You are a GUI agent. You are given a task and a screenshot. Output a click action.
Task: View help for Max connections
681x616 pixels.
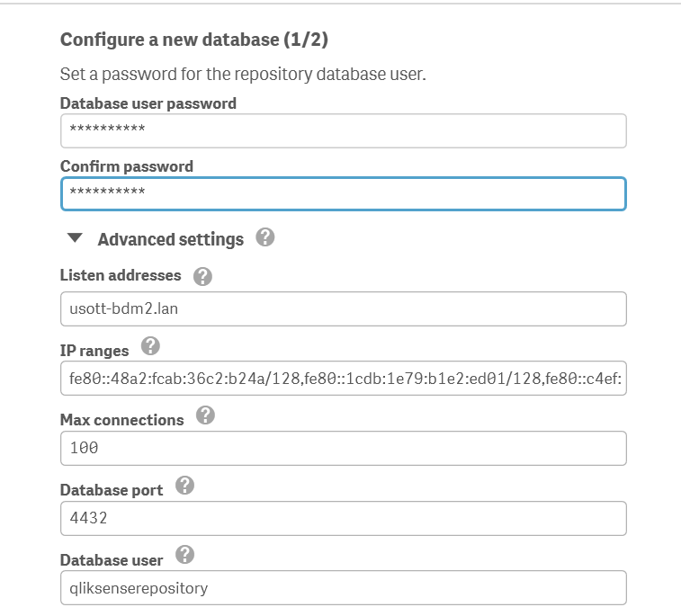point(205,415)
